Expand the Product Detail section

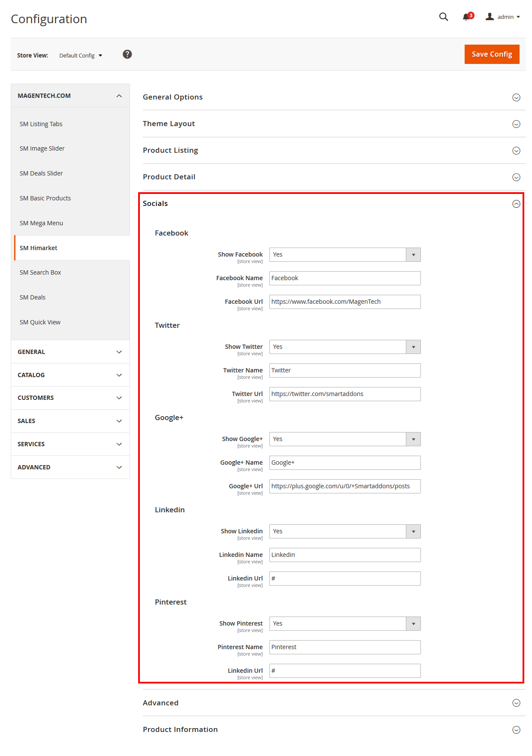coord(334,177)
